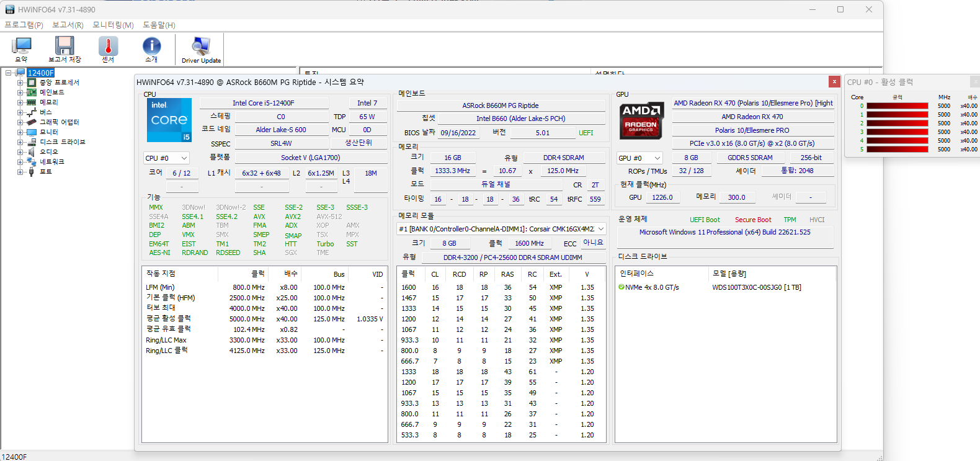This screenshot has width=980, height=461.
Task: Click the Intel Core i5 logo
Action: [x=169, y=120]
